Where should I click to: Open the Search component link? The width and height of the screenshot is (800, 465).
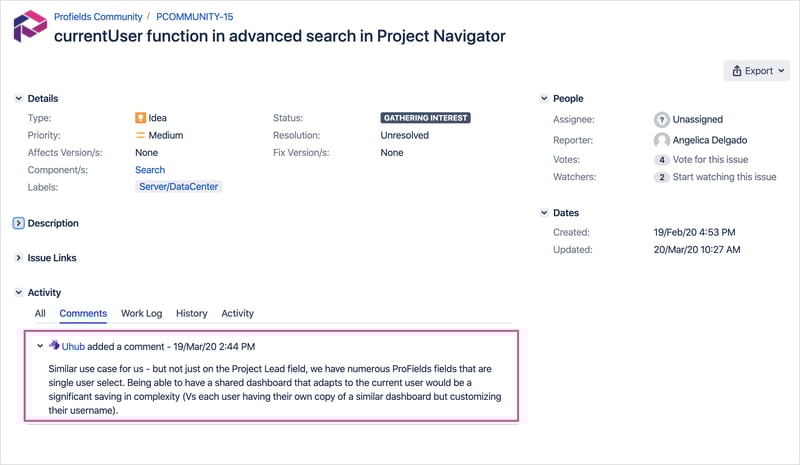point(150,170)
